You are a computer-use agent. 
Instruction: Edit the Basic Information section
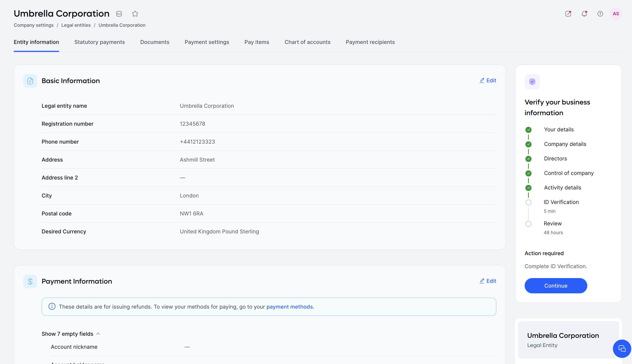tap(488, 81)
